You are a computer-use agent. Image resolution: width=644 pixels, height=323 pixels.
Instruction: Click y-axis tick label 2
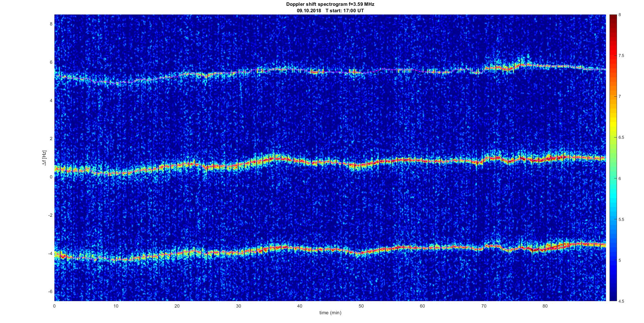pos(51,138)
